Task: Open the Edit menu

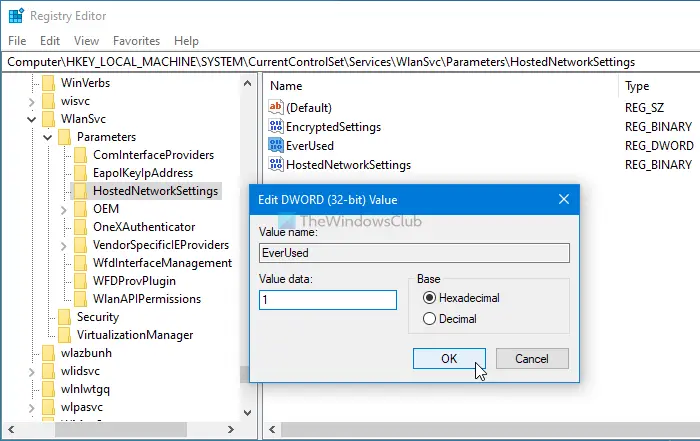Action: pyautogui.click(x=50, y=41)
